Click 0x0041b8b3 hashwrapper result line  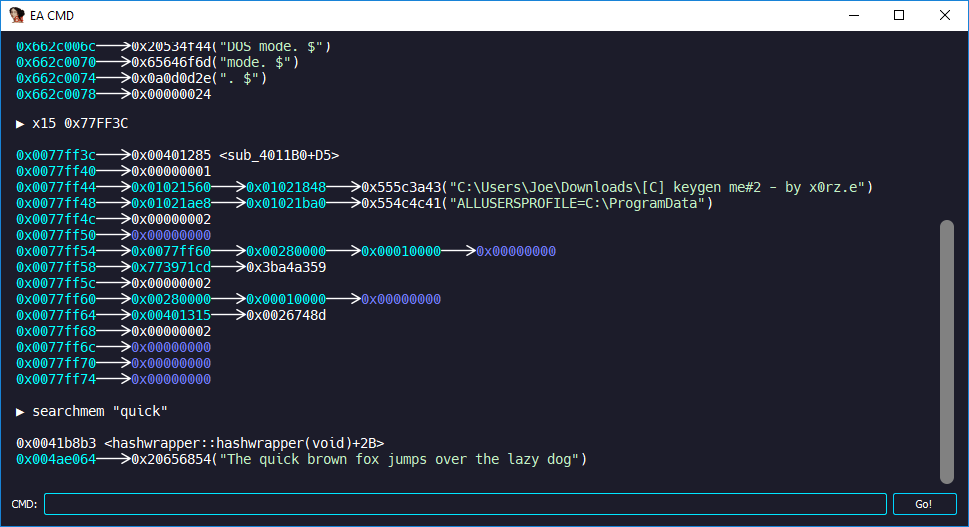(200, 444)
